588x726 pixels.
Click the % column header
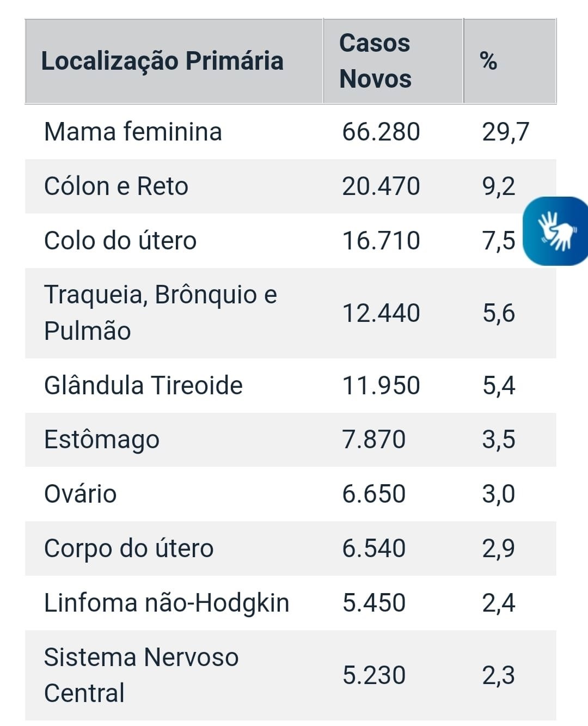click(x=488, y=61)
